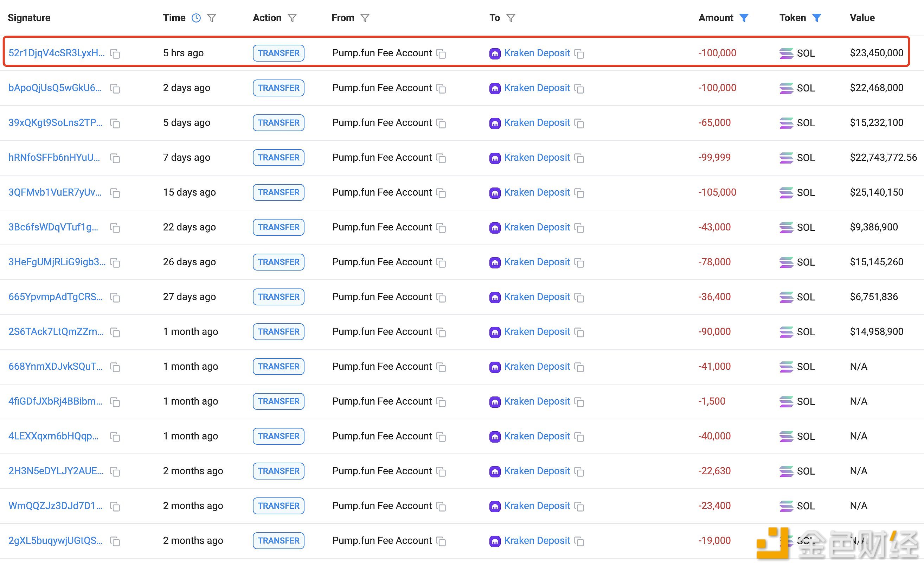The height and width of the screenshot is (565, 924).
Task: Click Solana token icon in the -65,000 row
Action: click(x=786, y=123)
